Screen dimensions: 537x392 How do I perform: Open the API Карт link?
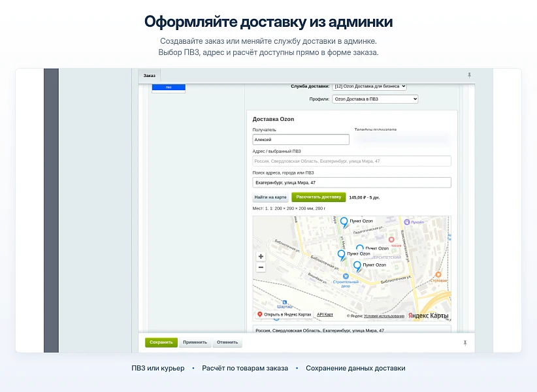pyautogui.click(x=325, y=314)
